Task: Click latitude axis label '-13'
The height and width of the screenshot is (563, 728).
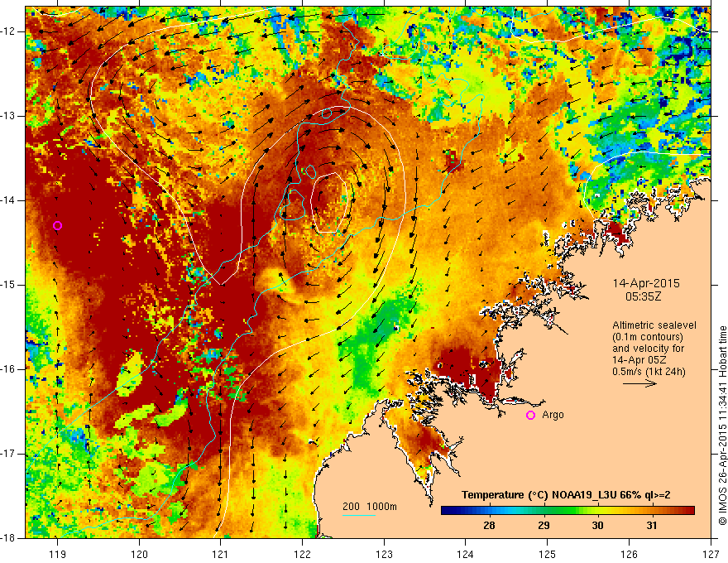Action: [x=9, y=116]
